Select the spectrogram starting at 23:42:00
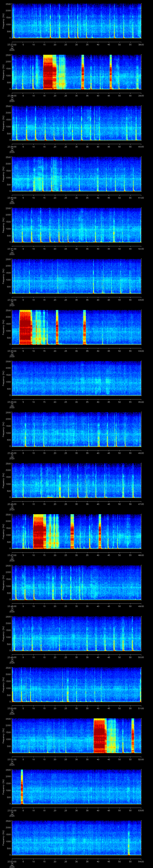The height and width of the screenshot is (868, 153). click(77, 276)
